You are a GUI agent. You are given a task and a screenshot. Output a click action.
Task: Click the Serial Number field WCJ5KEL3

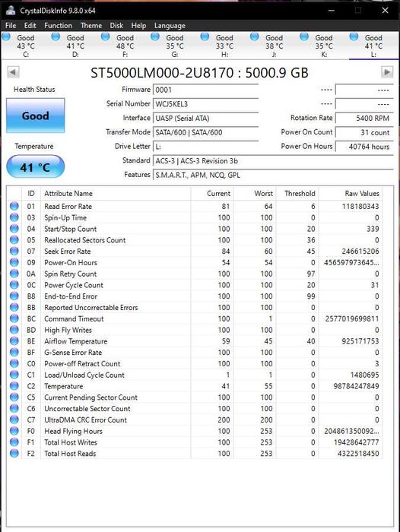[205, 104]
